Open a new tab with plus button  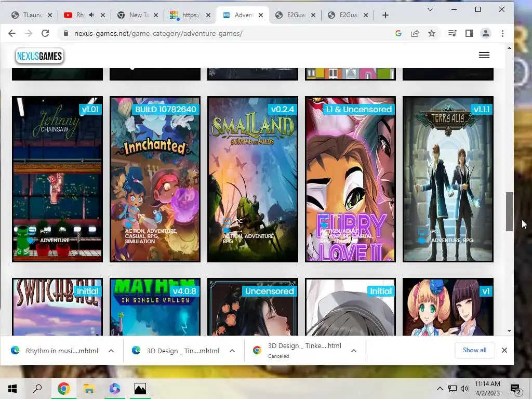coord(385,15)
